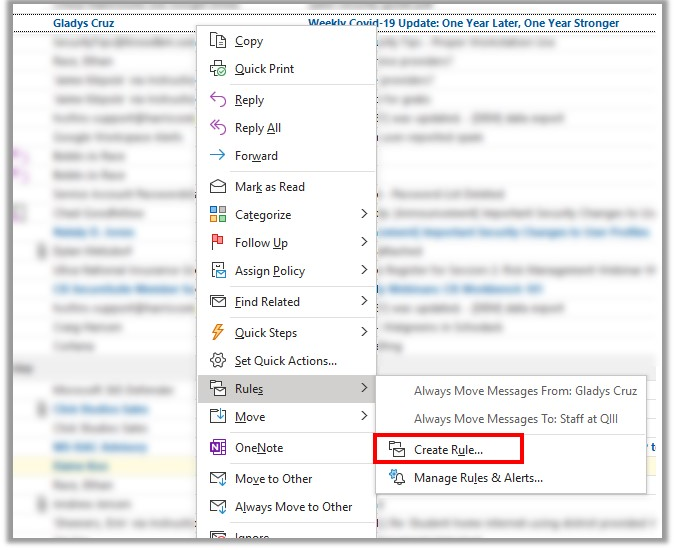This screenshot has height=550, width=679.
Task: Expand the Categorize submenu arrow
Action: pyautogui.click(x=364, y=214)
